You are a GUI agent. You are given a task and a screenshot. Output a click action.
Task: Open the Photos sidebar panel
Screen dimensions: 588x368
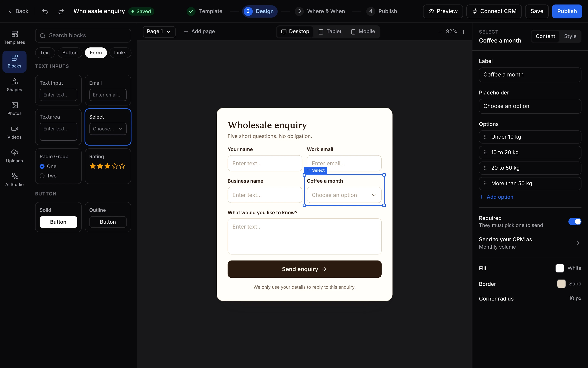point(14,109)
